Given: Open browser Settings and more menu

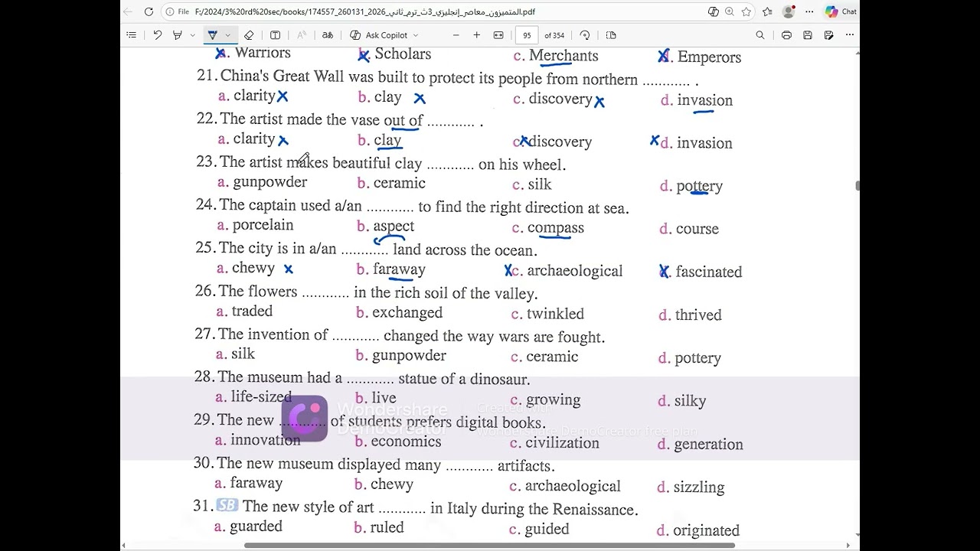Looking at the screenshot, I should [x=809, y=11].
